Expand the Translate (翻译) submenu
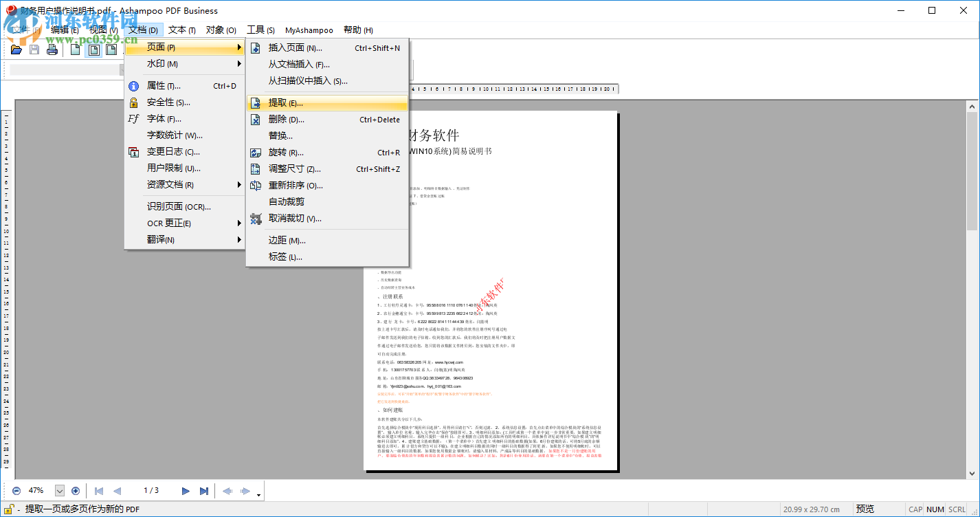 coord(184,240)
